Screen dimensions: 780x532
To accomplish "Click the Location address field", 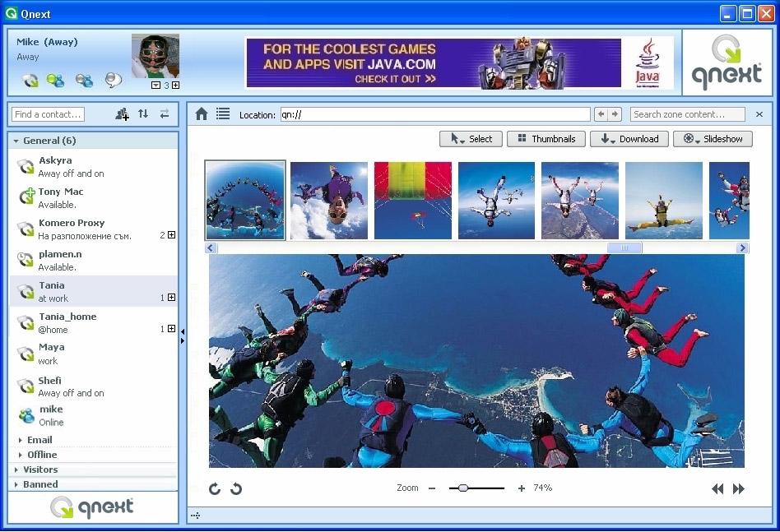I will pos(435,114).
